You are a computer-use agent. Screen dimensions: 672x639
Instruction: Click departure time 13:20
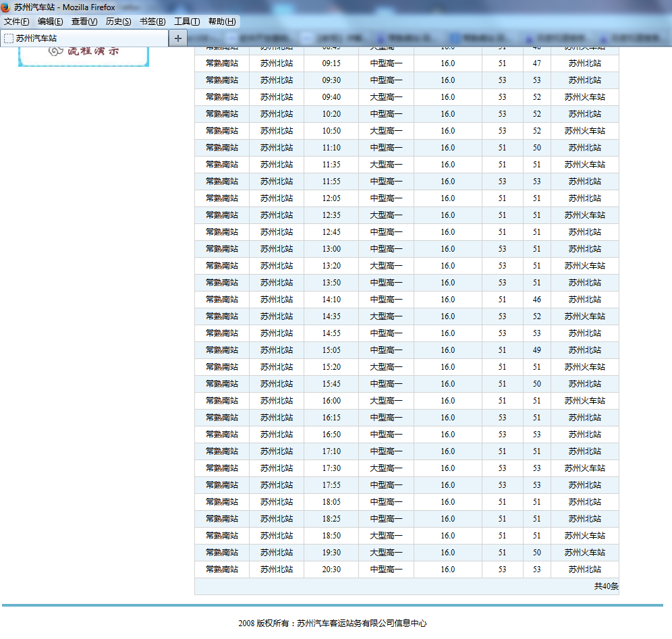click(x=331, y=266)
